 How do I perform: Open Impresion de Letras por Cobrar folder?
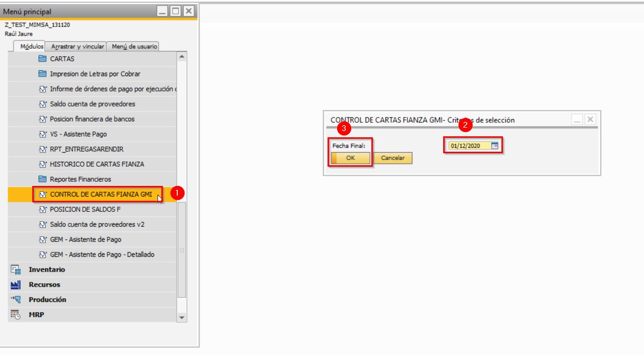(x=95, y=74)
